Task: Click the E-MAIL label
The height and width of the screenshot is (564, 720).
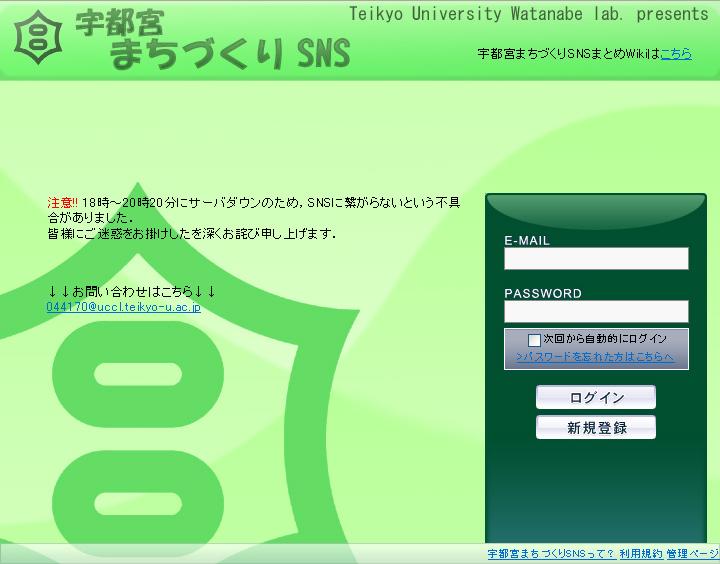Action: click(527, 241)
